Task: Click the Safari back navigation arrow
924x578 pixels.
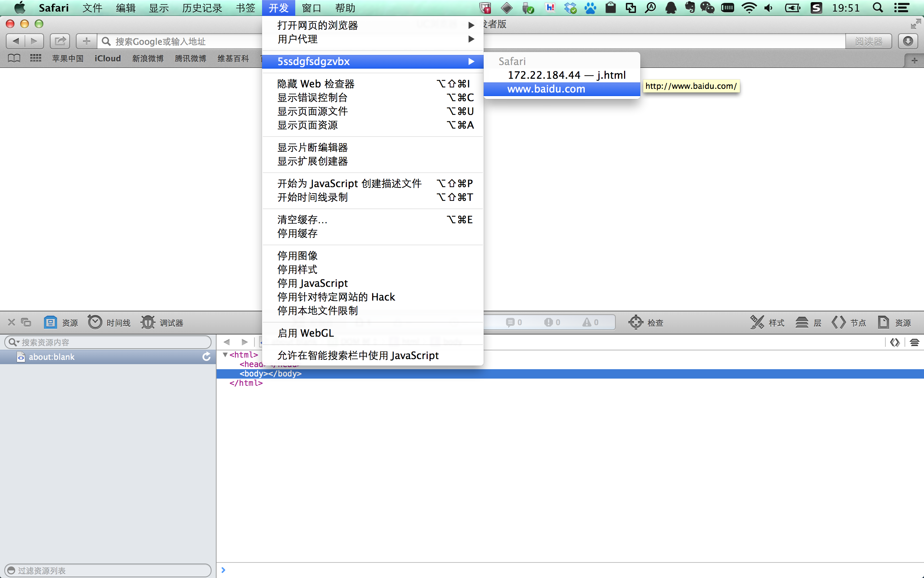Action: click(16, 41)
